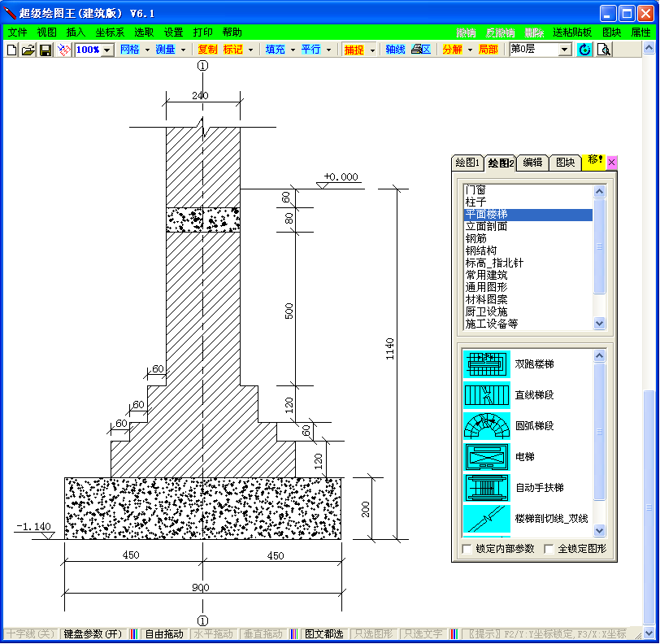Open the 捕捉 snap dropdown arrow
660x644 pixels.
[x=373, y=50]
